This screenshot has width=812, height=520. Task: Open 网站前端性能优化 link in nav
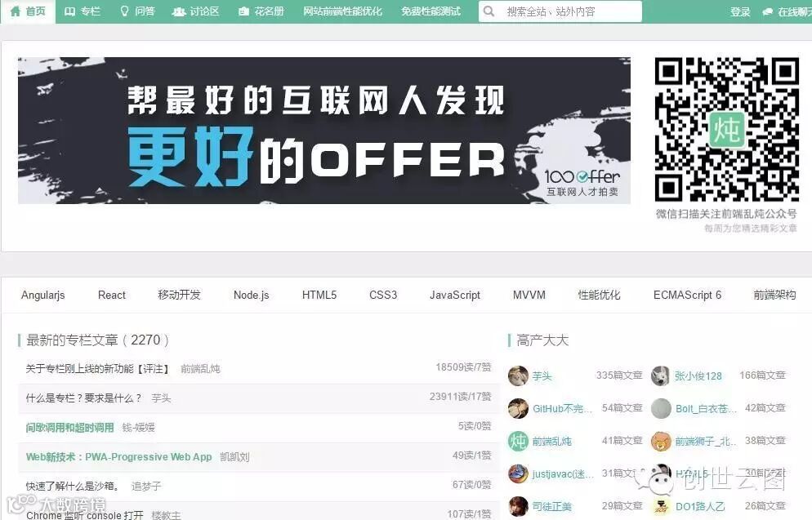point(342,11)
